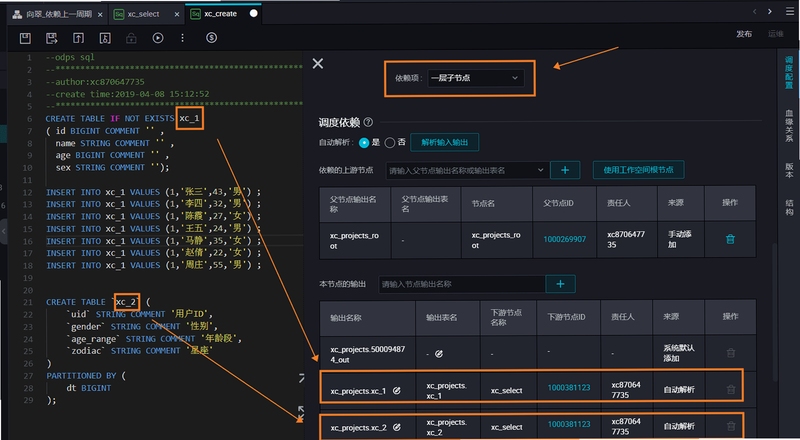The image size is (800, 440).
Task: Focus the 本节点的输出 name input
Action: tap(462, 284)
